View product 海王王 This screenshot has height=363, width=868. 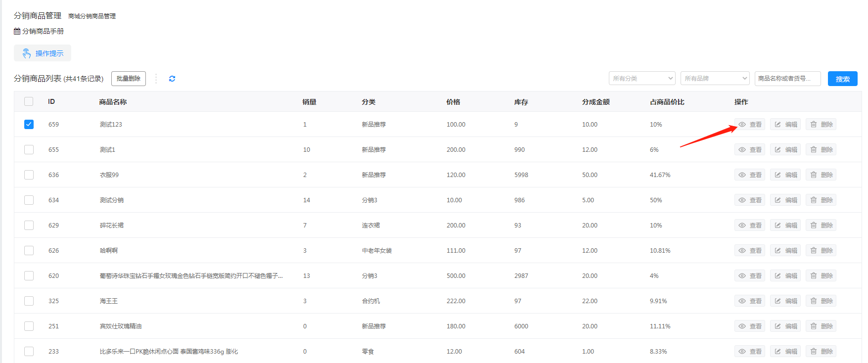[750, 301]
